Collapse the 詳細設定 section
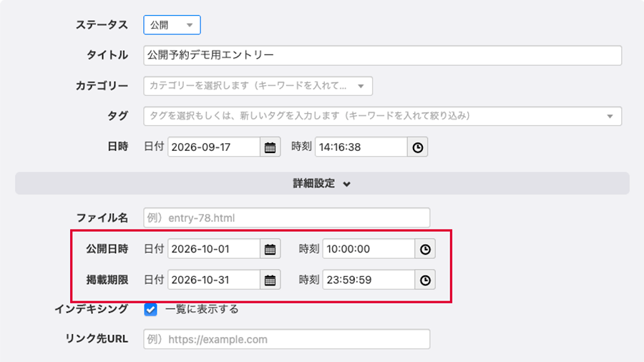644x362 pixels. pyautogui.click(x=322, y=183)
